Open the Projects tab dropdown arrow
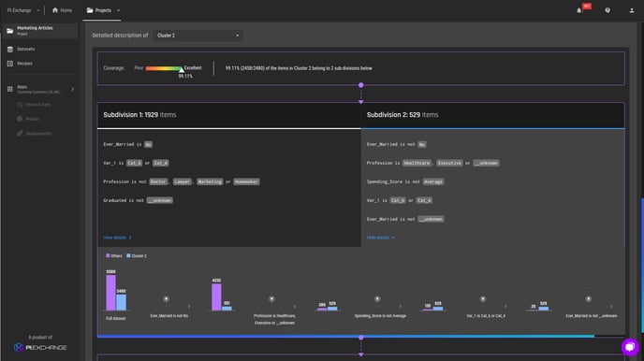Viewport: 644px width, 361px height. (x=118, y=10)
